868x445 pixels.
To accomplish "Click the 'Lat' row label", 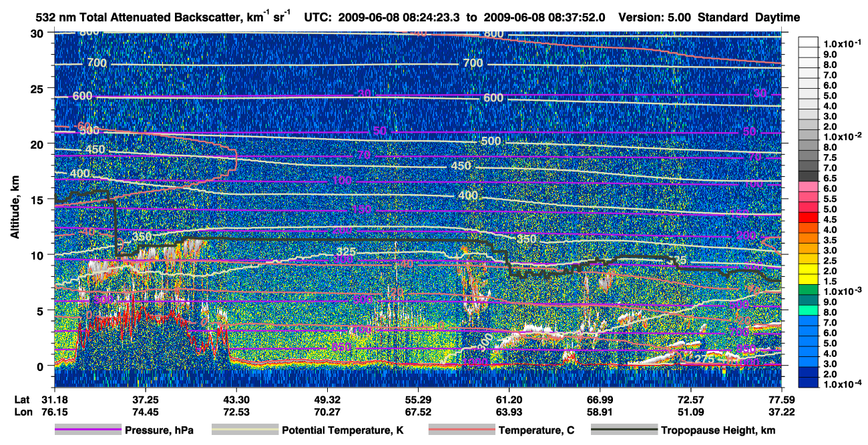I will [x=22, y=399].
